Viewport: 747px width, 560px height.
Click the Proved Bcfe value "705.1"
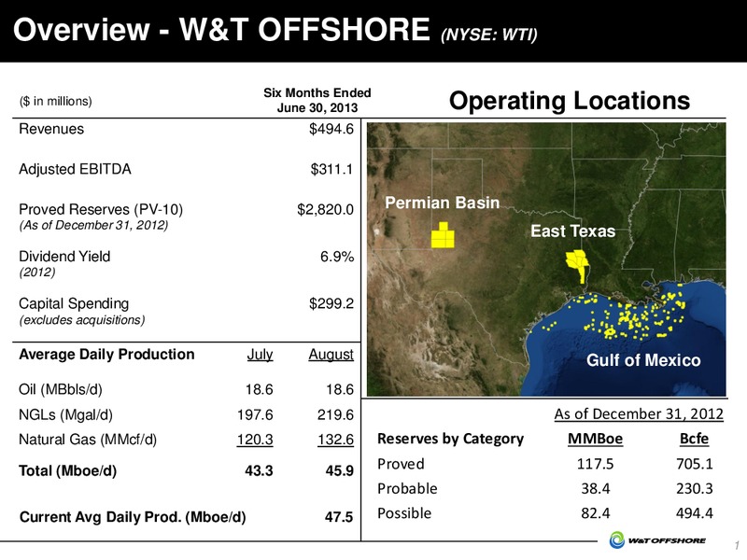click(x=695, y=464)
